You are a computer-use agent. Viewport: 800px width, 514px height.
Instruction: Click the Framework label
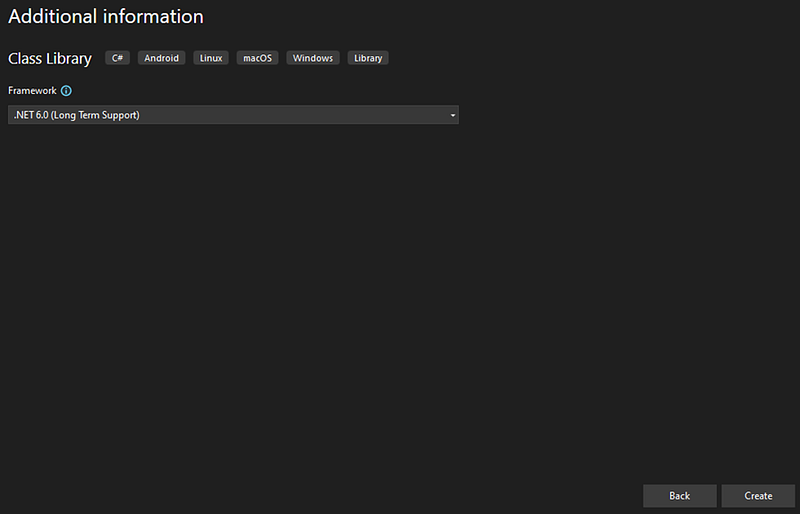[32, 90]
